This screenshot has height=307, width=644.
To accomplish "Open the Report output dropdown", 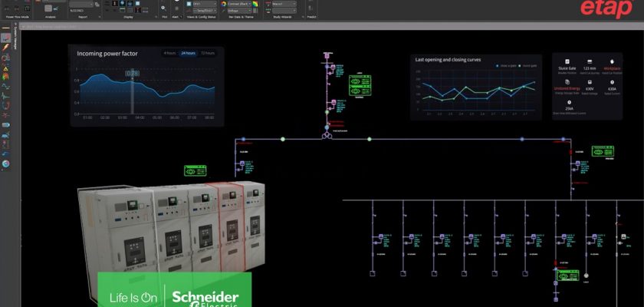I will click(80, 4).
